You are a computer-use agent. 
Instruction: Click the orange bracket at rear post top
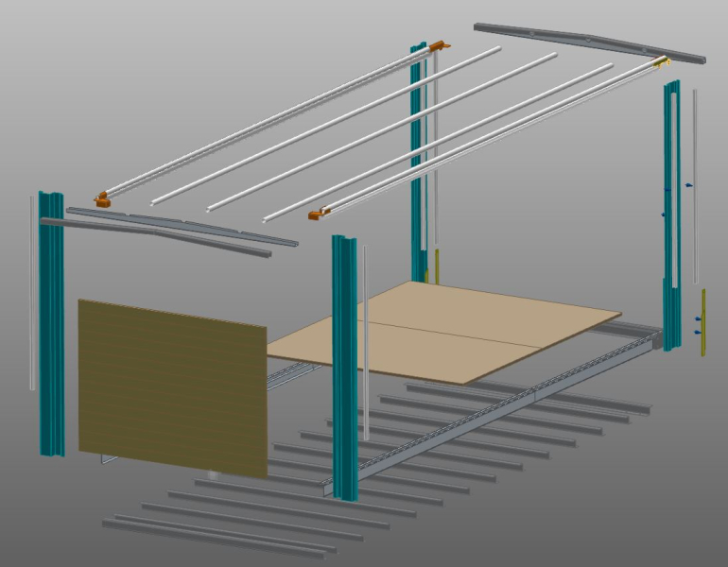tap(440, 45)
